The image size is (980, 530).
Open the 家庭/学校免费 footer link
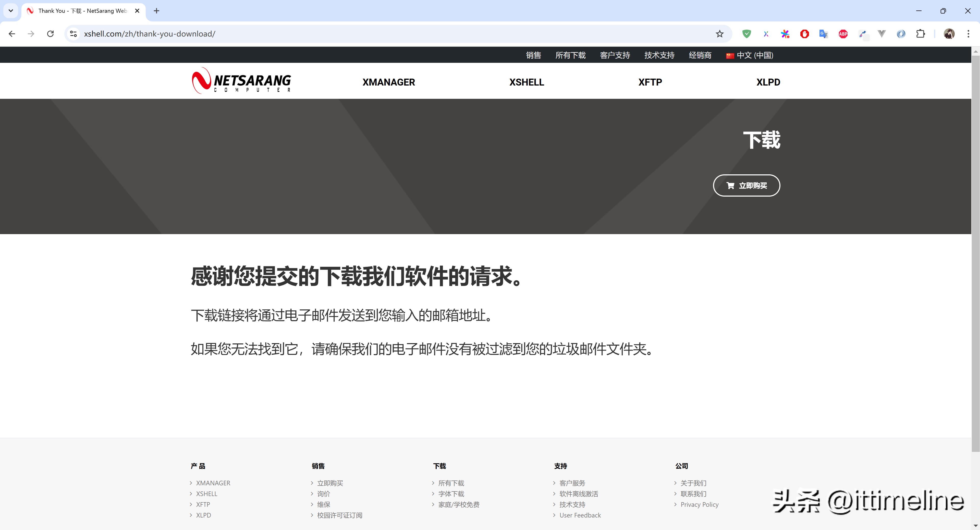(458, 504)
